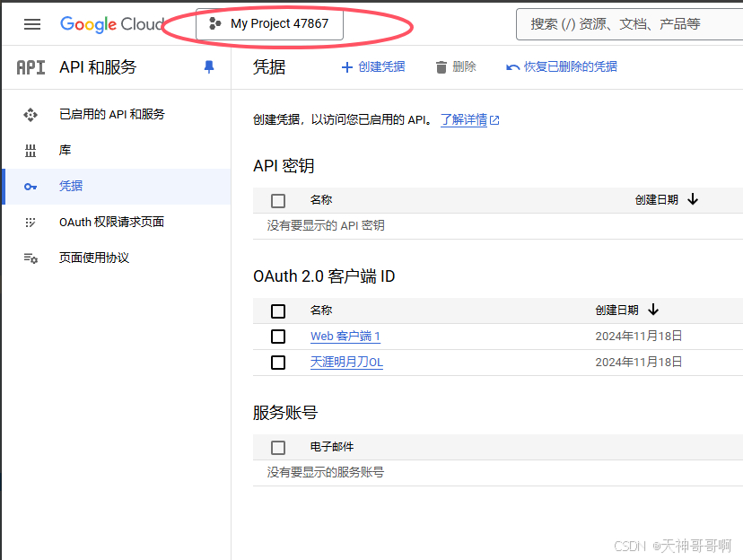Click the 电子邮件 column header
The image size is (743, 560).
click(x=332, y=447)
